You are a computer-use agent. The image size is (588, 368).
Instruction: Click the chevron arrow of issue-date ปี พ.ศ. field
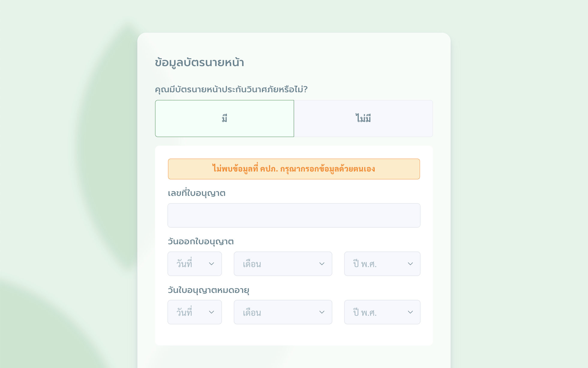pyautogui.click(x=410, y=264)
